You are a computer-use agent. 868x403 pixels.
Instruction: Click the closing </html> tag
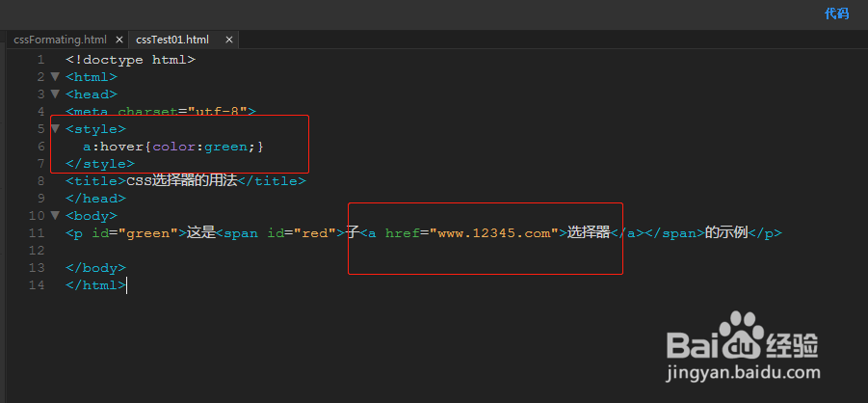[x=95, y=285]
